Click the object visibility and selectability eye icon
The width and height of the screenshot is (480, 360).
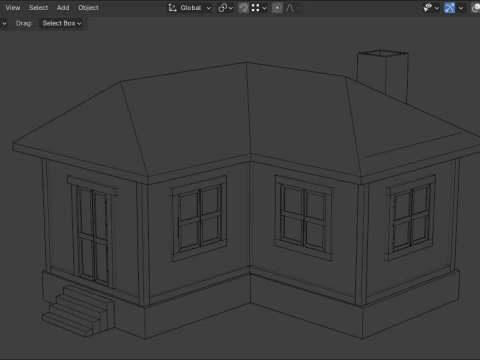click(427, 8)
